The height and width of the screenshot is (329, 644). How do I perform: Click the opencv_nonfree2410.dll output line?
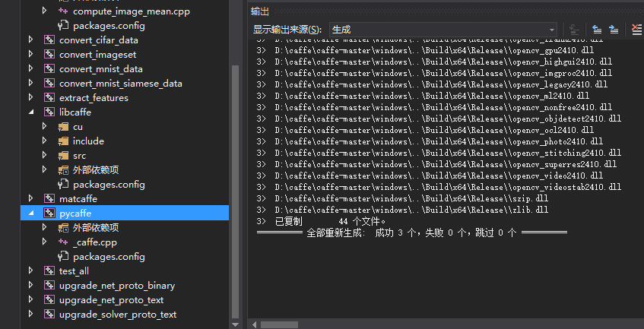coord(434,107)
